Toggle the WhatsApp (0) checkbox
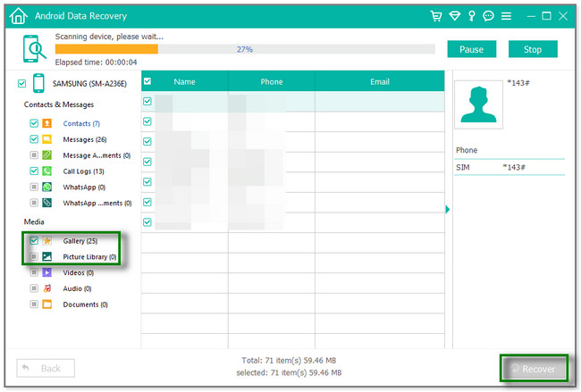The image size is (581, 392). (34, 187)
